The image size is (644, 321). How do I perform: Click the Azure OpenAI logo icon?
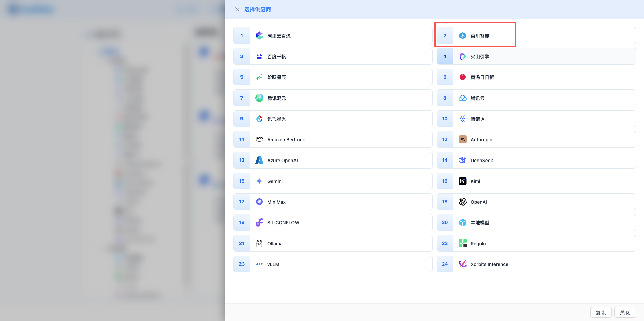[259, 160]
